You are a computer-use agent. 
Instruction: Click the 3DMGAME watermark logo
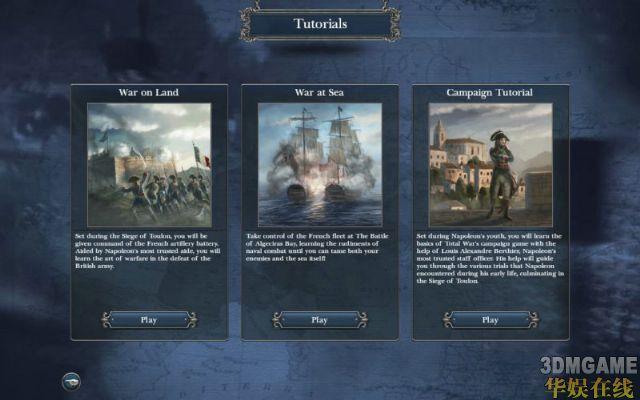pyautogui.click(x=589, y=366)
